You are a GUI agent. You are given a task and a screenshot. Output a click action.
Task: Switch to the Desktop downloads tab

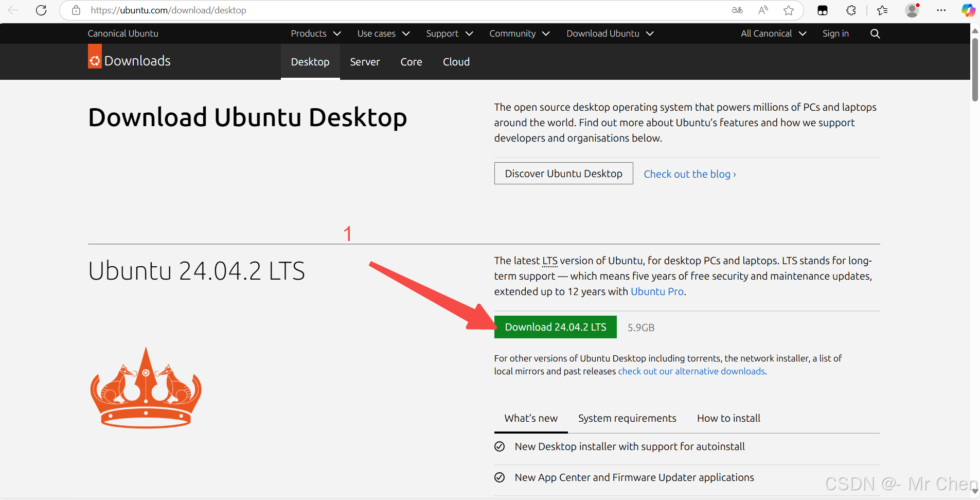point(310,62)
